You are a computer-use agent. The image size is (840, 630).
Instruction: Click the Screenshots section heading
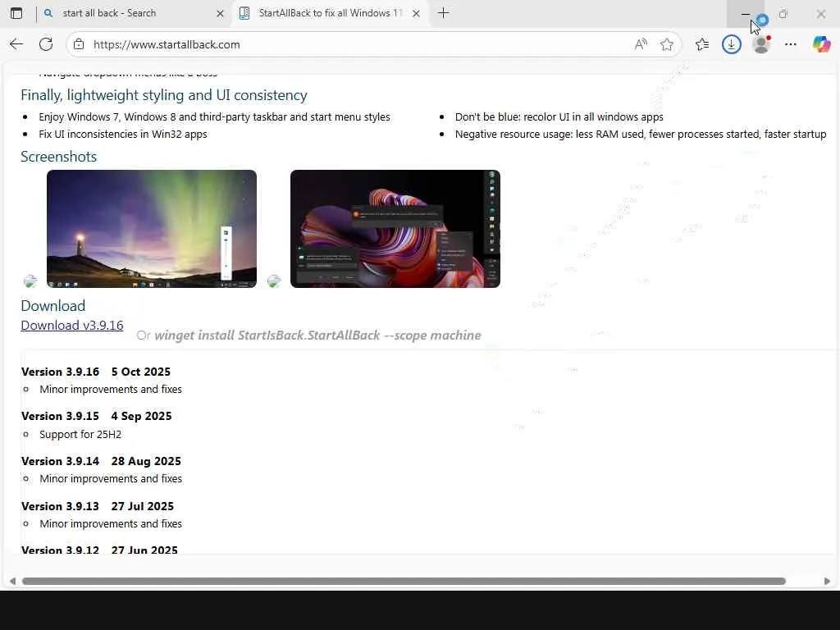[59, 157]
